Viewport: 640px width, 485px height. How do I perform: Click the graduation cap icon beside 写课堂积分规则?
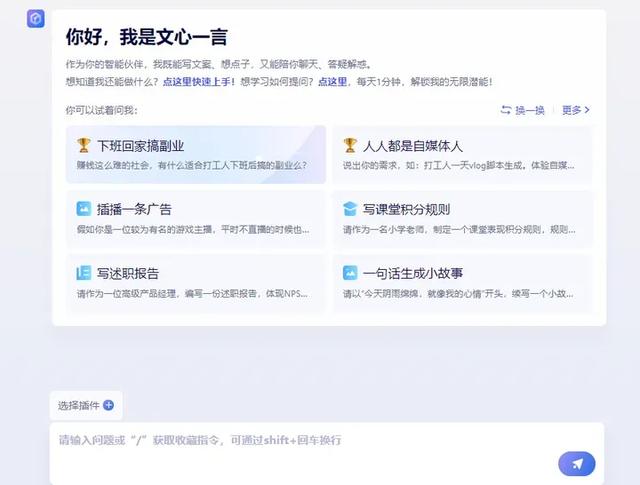click(350, 209)
